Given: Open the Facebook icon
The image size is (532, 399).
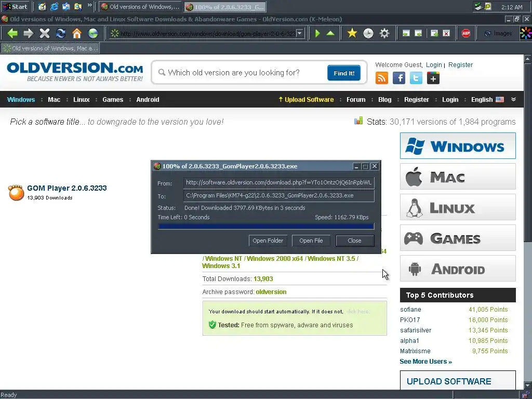Looking at the screenshot, I should tap(398, 78).
